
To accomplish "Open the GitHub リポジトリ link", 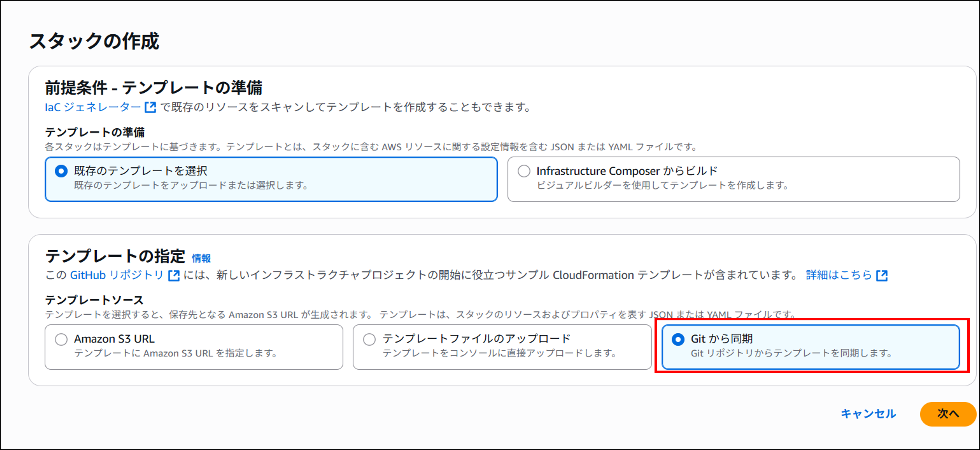I will coord(117,275).
